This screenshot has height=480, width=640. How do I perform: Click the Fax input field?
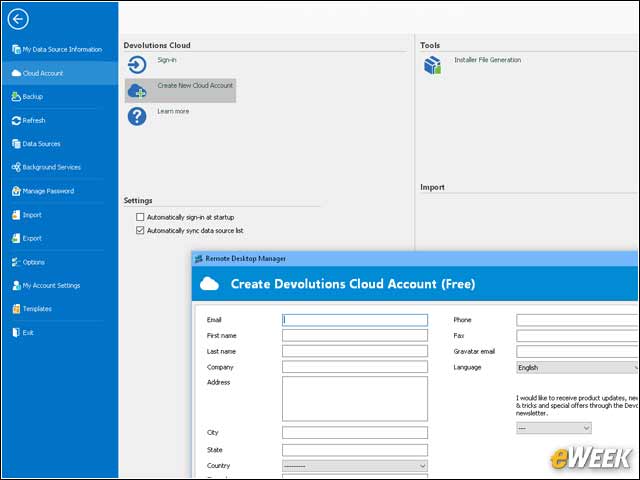tap(577, 336)
